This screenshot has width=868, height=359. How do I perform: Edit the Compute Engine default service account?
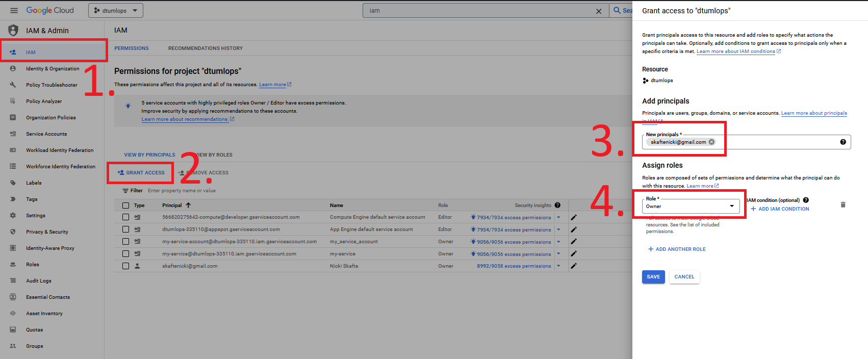pyautogui.click(x=574, y=217)
